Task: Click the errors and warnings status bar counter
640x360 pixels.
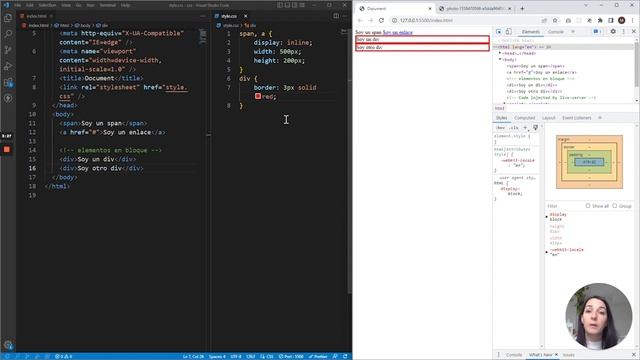Action: point(63,356)
